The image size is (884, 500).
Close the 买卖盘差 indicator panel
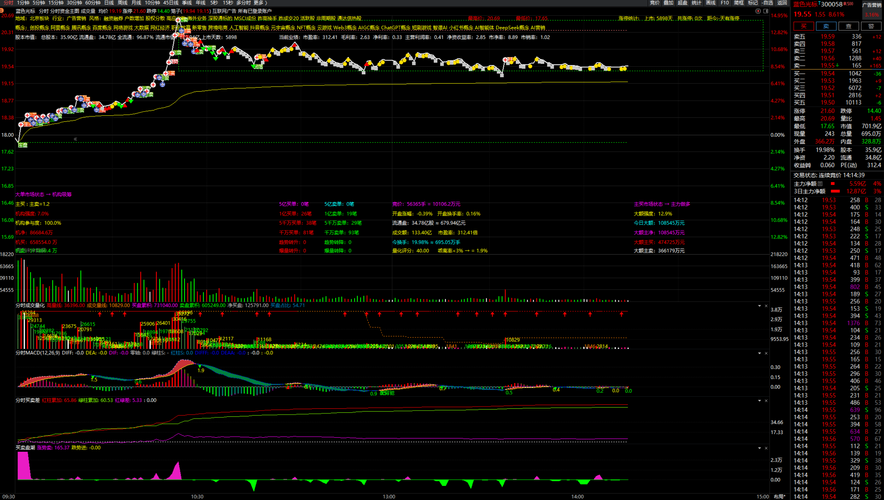click(766, 448)
